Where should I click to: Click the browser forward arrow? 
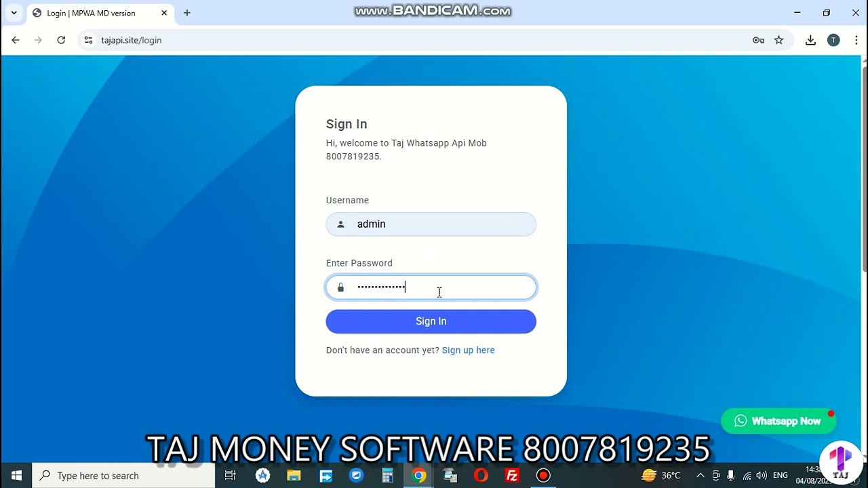[38, 40]
